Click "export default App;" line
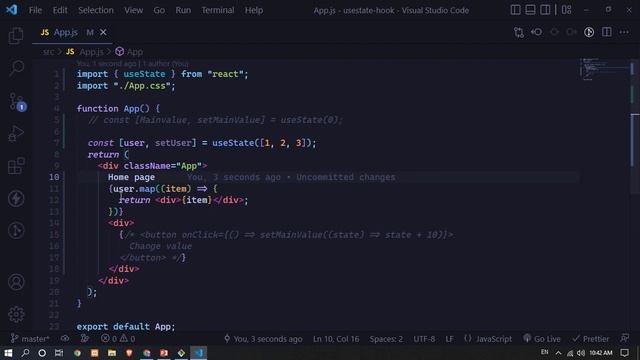Viewport: 640px width, 360px height. pyautogui.click(x=126, y=327)
